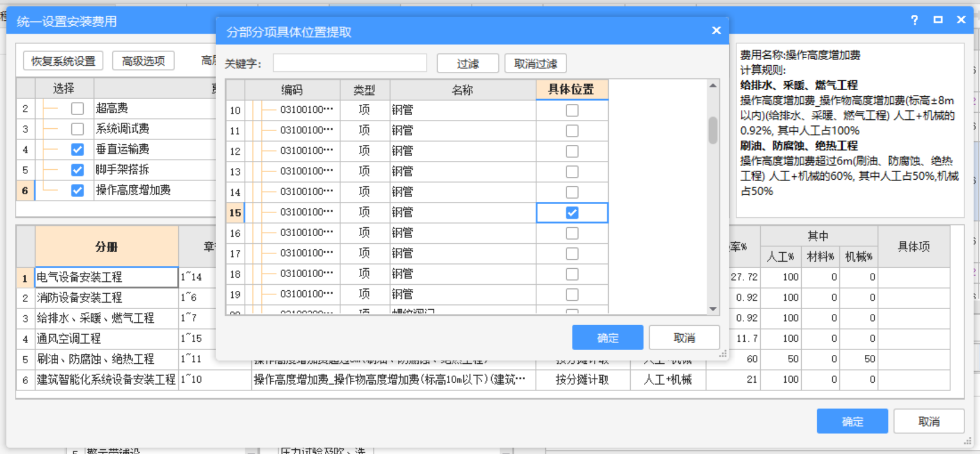Select 电气设备安装工程 row
This screenshot has height=454, width=980.
(106, 277)
